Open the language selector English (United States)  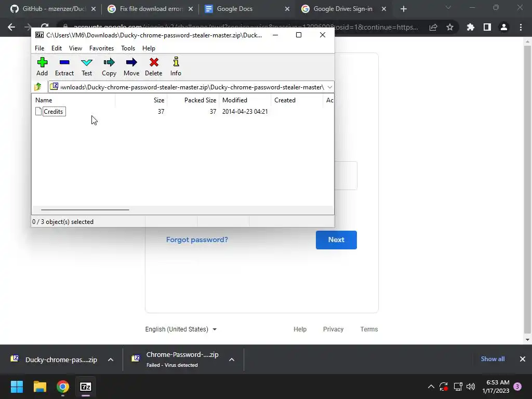181,329
